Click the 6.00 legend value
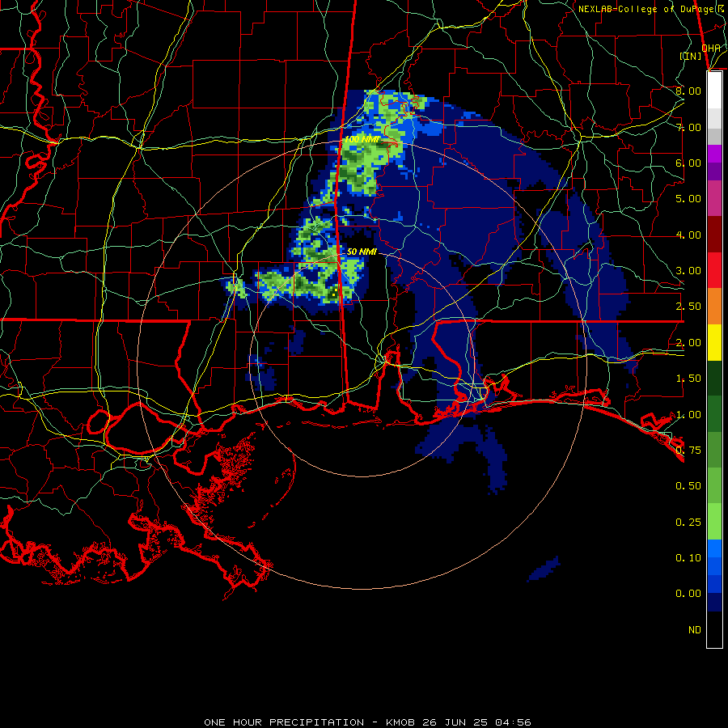Image resolution: width=728 pixels, height=728 pixels. pyautogui.click(x=688, y=163)
